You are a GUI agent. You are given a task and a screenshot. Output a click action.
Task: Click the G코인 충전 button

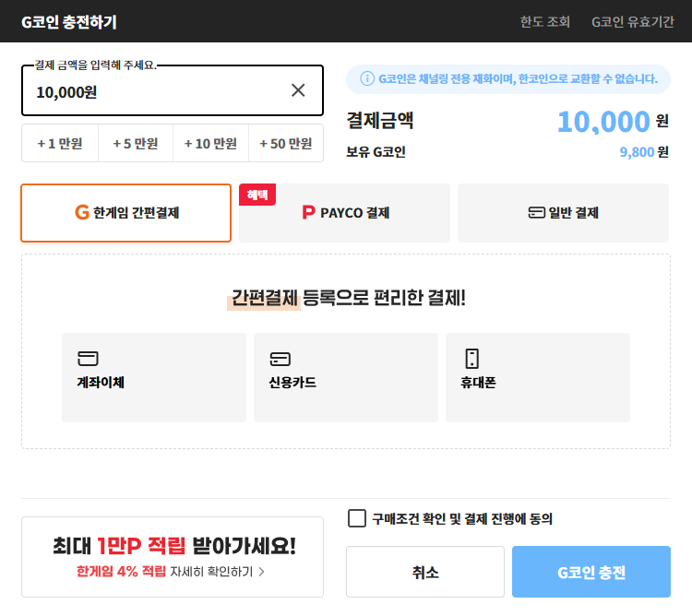591,572
